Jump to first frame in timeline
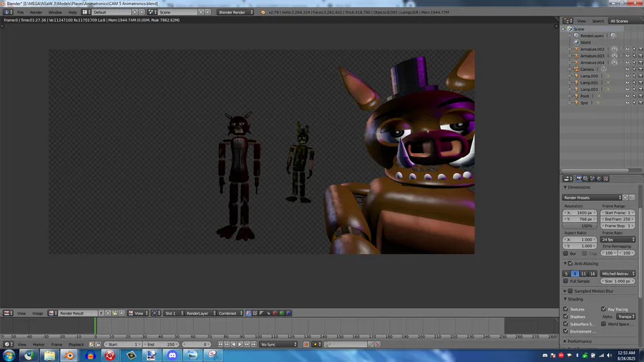This screenshot has width=644, height=362. pos(220,344)
